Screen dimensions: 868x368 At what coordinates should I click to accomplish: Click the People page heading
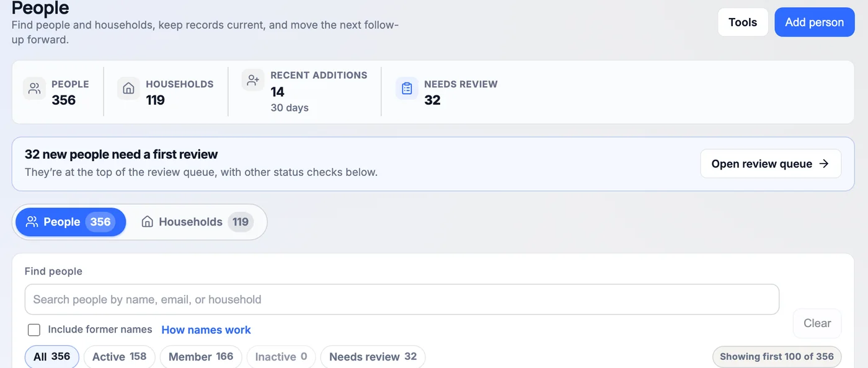click(40, 8)
